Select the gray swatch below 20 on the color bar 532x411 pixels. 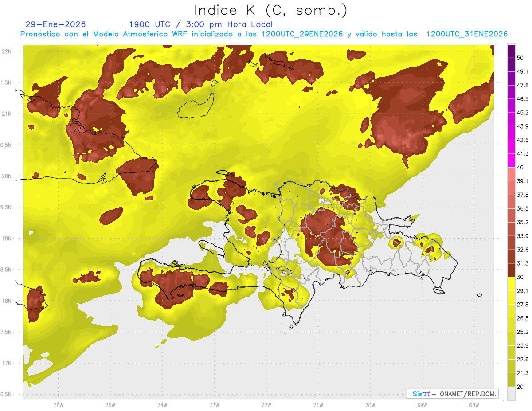pos(511,394)
